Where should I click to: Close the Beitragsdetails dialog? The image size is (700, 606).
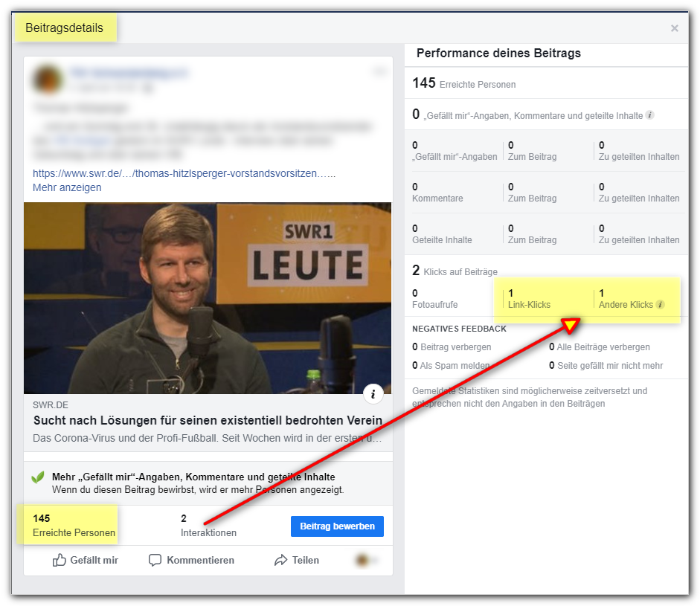(x=675, y=28)
